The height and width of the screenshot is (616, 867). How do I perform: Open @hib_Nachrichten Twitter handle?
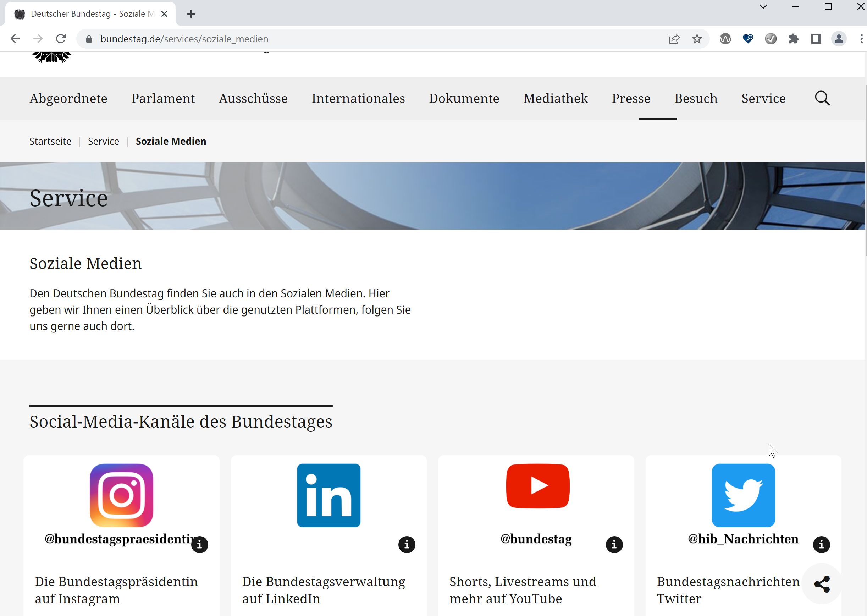point(743,539)
